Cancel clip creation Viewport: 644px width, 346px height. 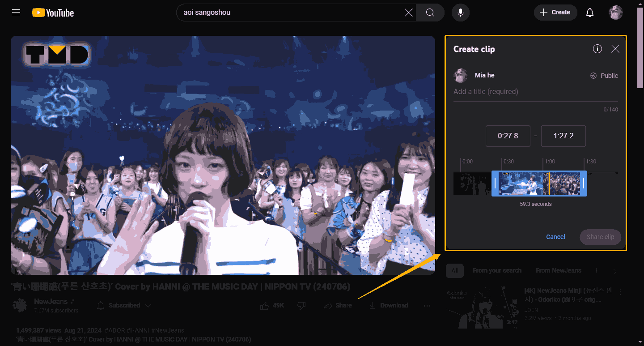pos(555,237)
